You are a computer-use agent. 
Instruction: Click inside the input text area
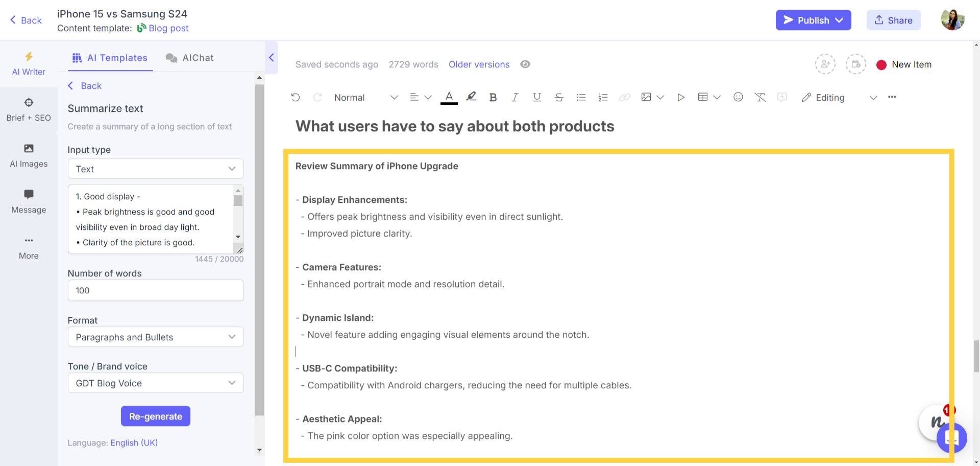click(151, 219)
